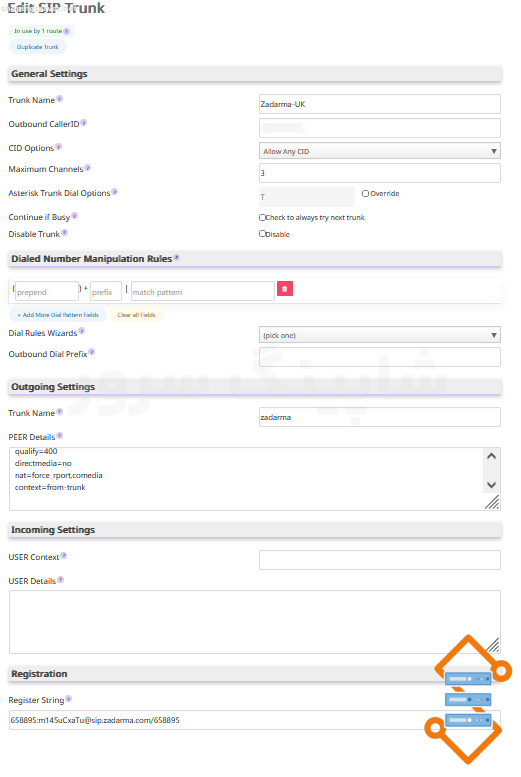Open help for Dialed Number Manipulation Rules
The height and width of the screenshot is (777, 521).
pos(177,258)
